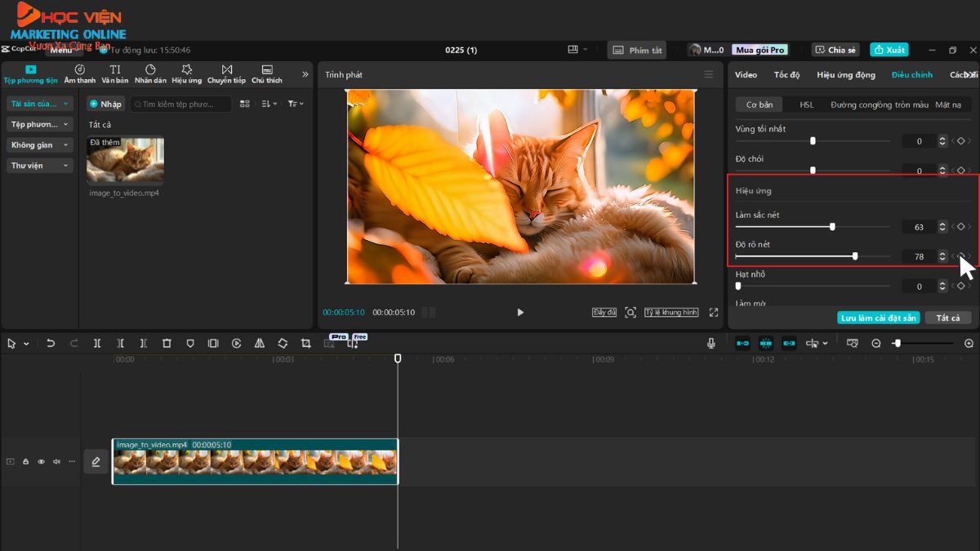Image resolution: width=980 pixels, height=551 pixels.
Task: Select the image_to_video.mp4 media thumbnail
Action: click(125, 161)
